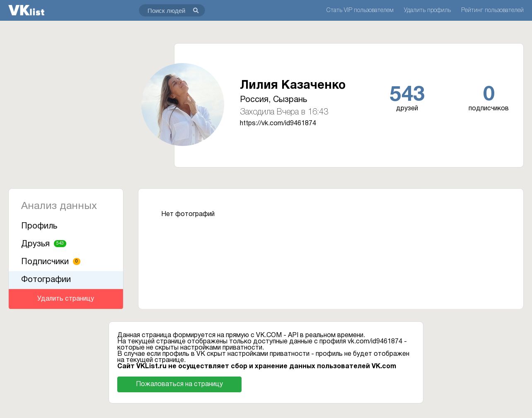Screen dimensions: 532x418
Task: Click the search magnifier icon
Action: (x=196, y=10)
